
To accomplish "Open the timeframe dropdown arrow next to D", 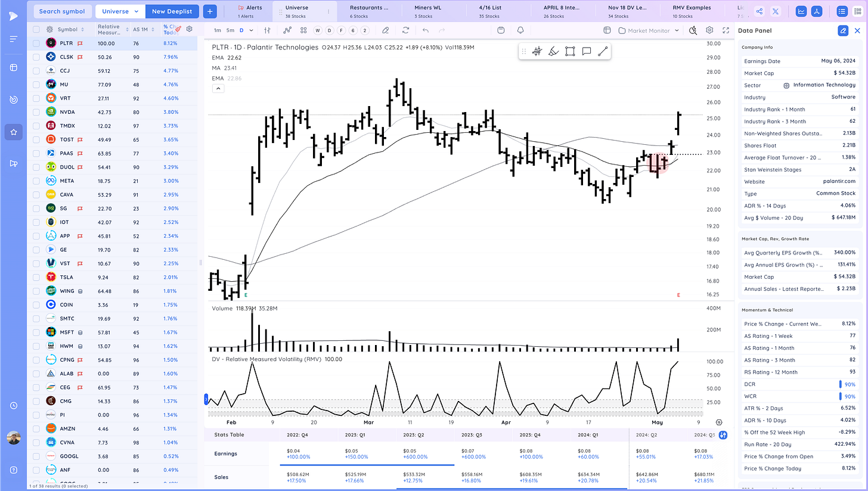I will [250, 30].
